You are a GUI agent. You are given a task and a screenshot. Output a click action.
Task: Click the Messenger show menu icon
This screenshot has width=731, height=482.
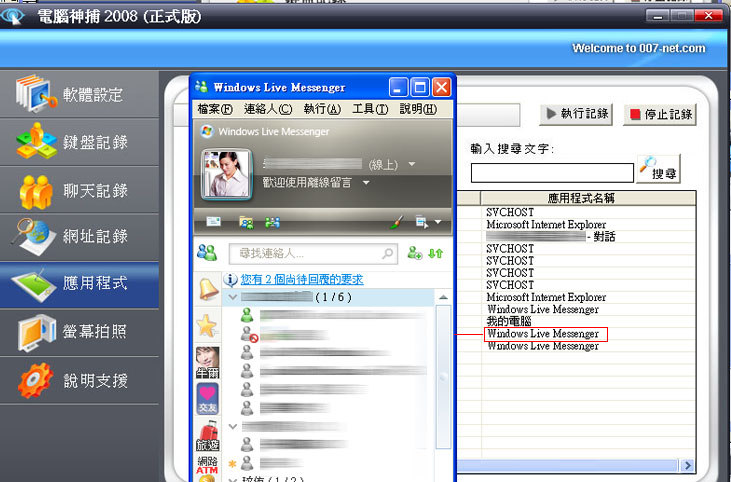(x=422, y=222)
